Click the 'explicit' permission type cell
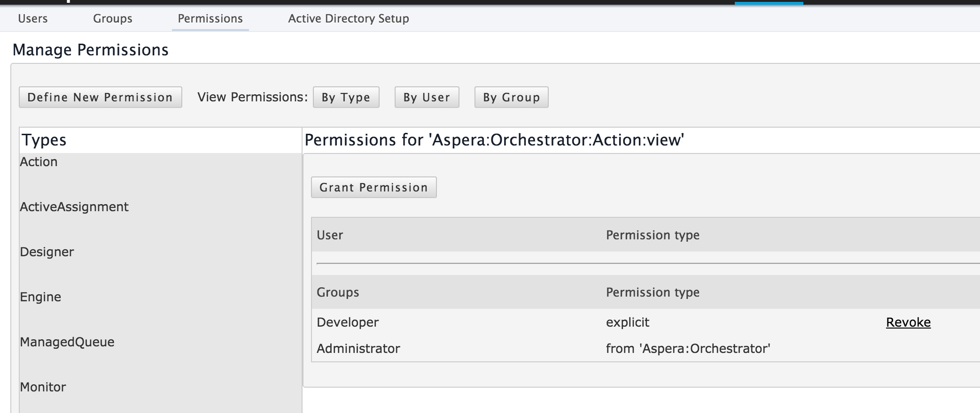The image size is (980, 413). pos(628,322)
